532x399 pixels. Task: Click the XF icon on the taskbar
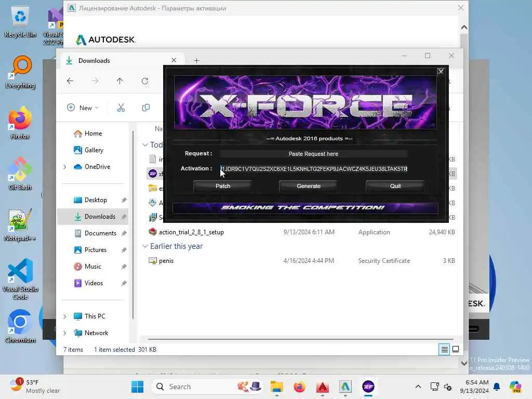[368, 387]
